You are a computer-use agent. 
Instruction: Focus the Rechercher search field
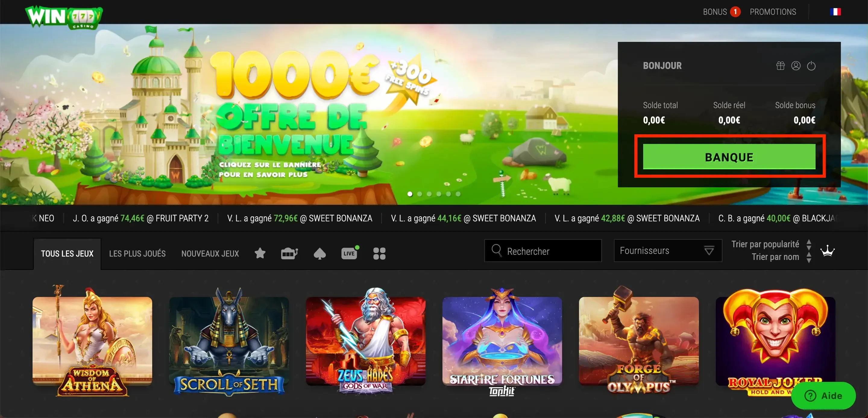(x=543, y=251)
